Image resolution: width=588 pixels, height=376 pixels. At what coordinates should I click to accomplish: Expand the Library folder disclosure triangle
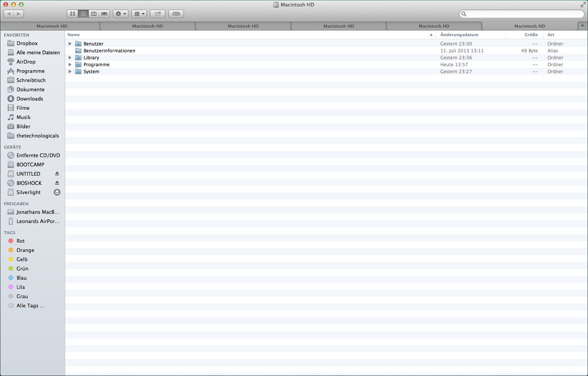click(70, 58)
